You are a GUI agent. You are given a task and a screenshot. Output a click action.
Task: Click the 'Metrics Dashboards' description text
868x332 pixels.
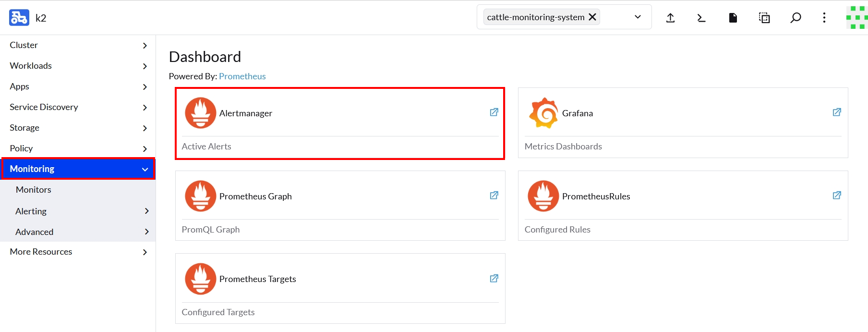point(563,146)
